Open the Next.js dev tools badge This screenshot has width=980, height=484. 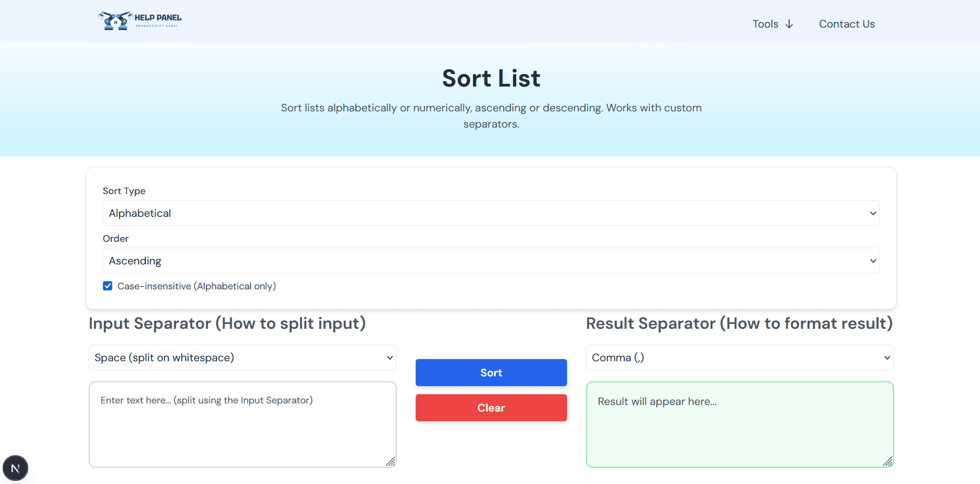pos(15,468)
